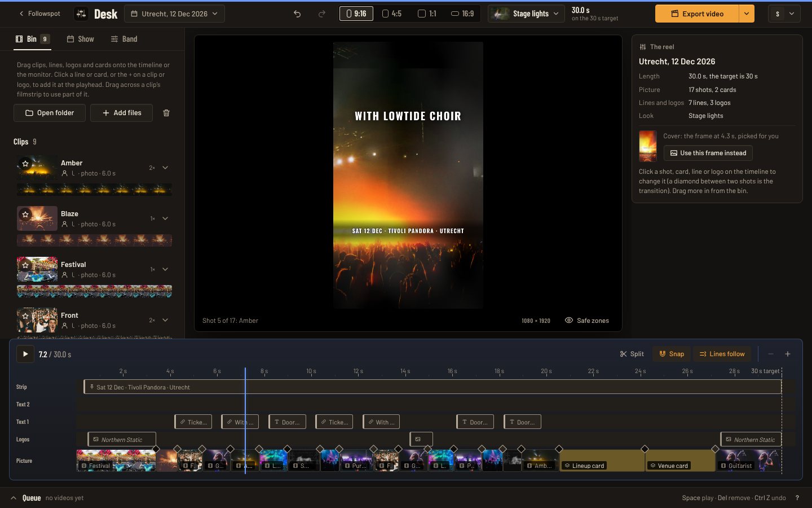Click the Export video button

tap(697, 14)
